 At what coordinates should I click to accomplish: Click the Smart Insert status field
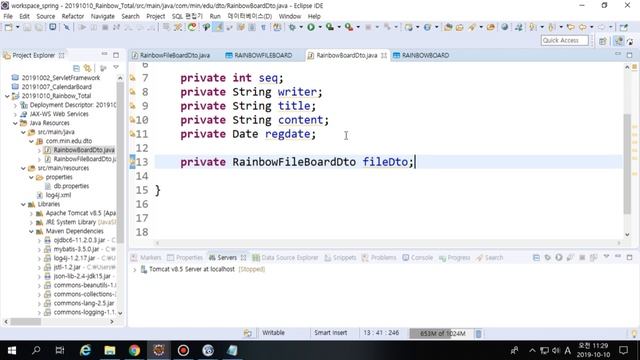click(x=331, y=333)
